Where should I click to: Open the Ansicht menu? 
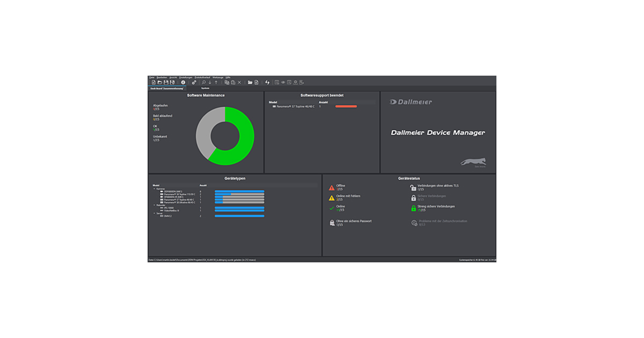pos(173,77)
